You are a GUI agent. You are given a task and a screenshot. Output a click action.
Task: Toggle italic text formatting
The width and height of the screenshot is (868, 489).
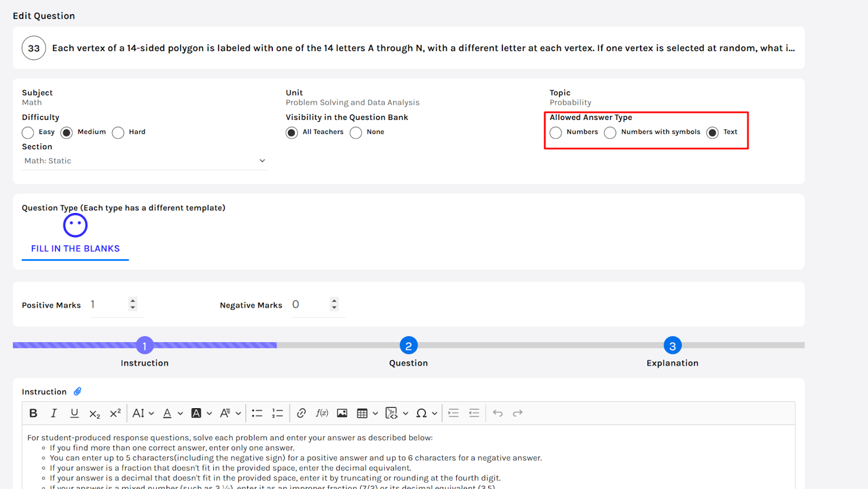(54, 413)
